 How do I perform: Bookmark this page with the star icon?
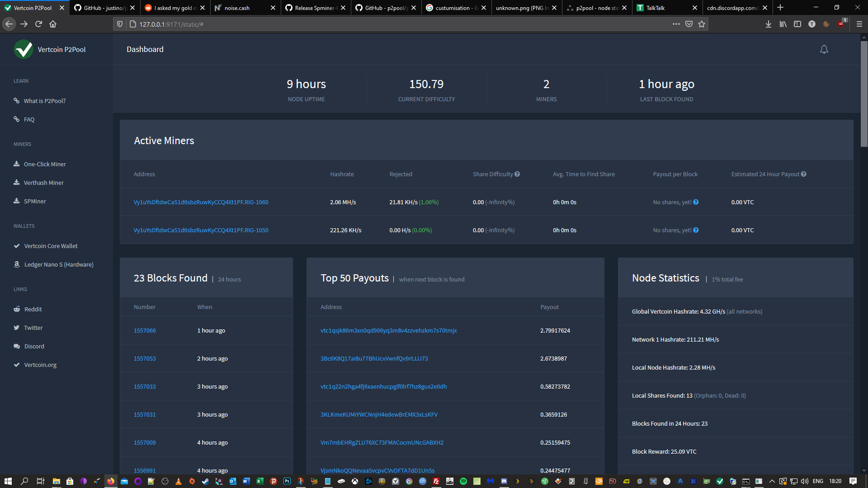[x=702, y=24]
